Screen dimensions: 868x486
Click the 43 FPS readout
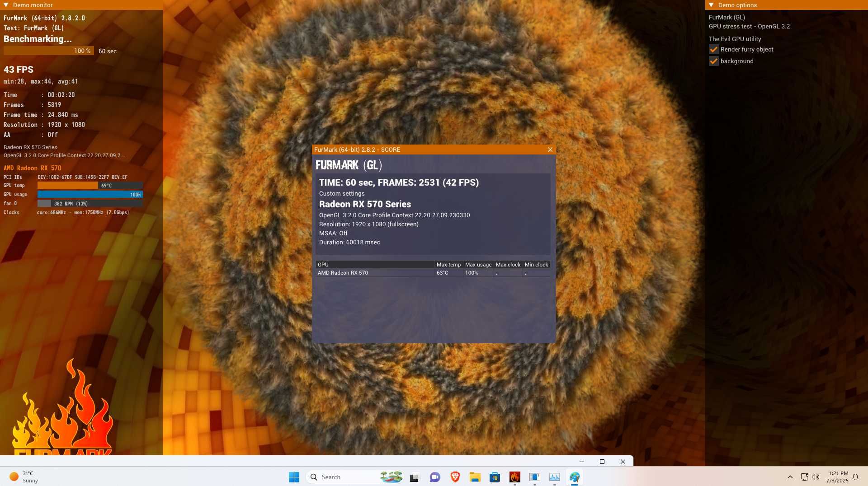click(x=19, y=70)
